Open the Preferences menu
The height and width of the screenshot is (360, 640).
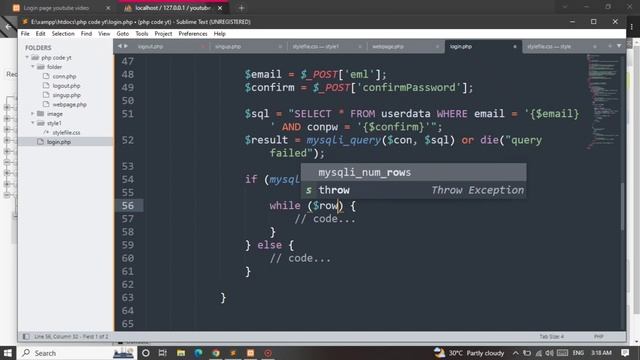tap(193, 34)
